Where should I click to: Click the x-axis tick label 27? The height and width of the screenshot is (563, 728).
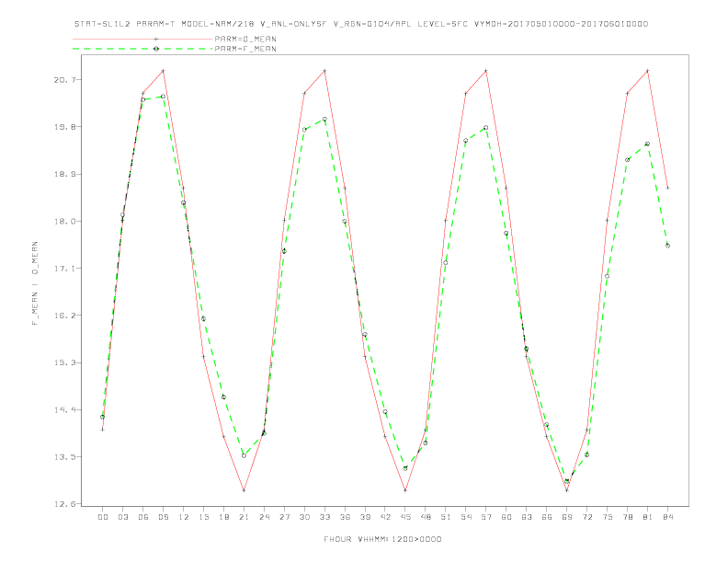[x=284, y=517]
